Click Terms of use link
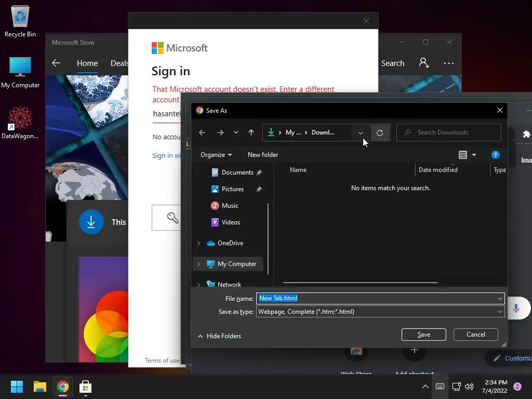532x399 pixels. coord(162,361)
